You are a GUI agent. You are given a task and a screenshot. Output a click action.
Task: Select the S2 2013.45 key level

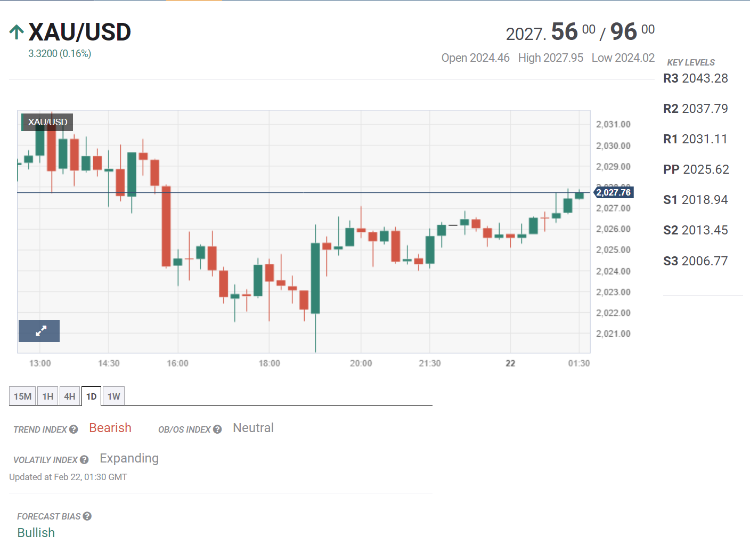(696, 230)
